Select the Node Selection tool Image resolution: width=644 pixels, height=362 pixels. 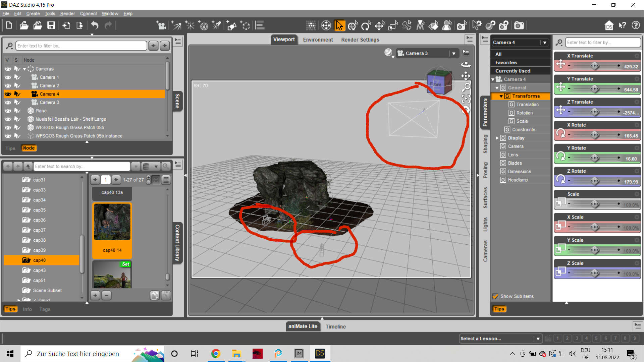pyautogui.click(x=339, y=25)
